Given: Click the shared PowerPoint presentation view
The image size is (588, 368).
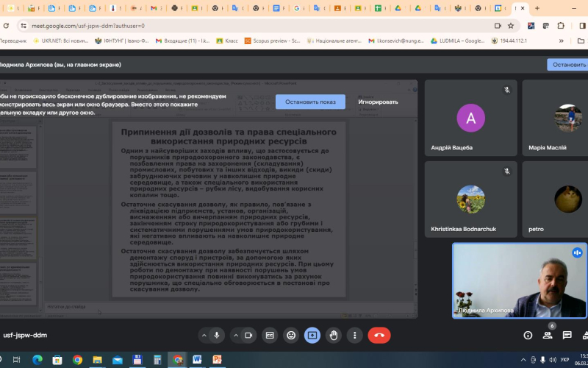Looking at the screenshot, I should pos(209,199).
